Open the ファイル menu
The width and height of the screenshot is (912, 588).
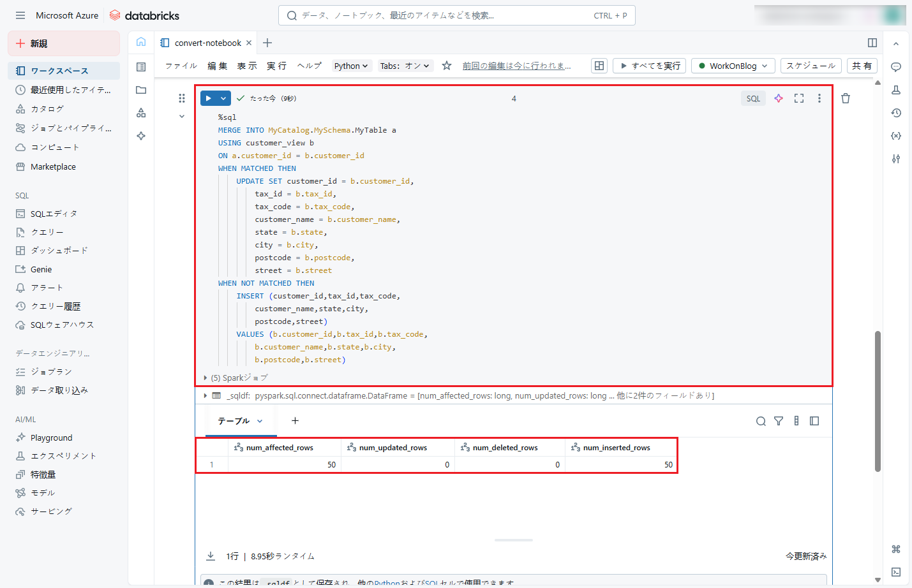pyautogui.click(x=181, y=66)
